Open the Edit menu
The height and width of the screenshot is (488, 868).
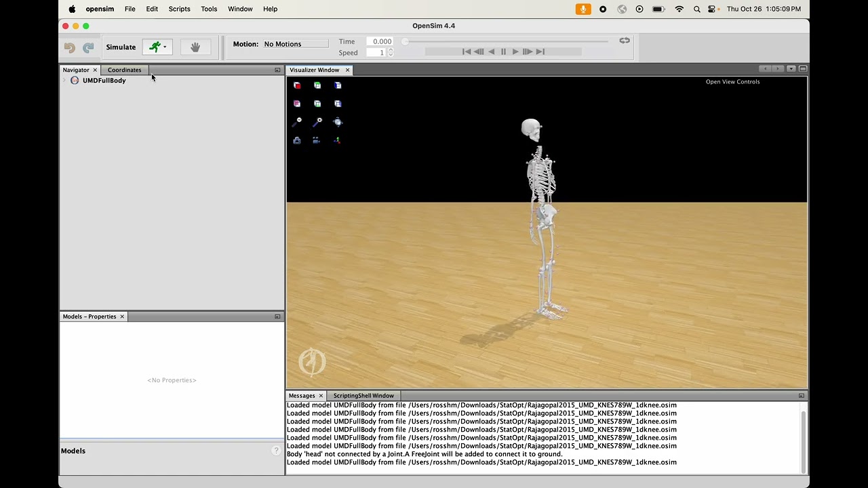click(x=152, y=9)
